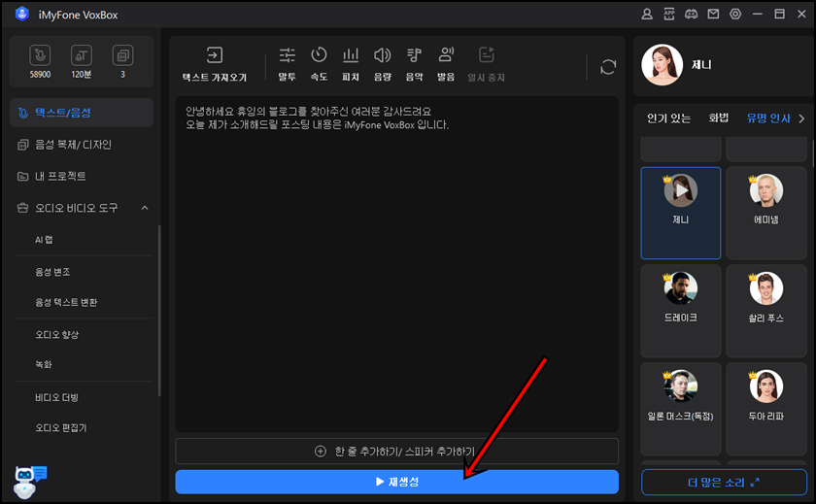This screenshot has height=504, width=816.
Task: Open the mail messages icon
Action: (713, 14)
